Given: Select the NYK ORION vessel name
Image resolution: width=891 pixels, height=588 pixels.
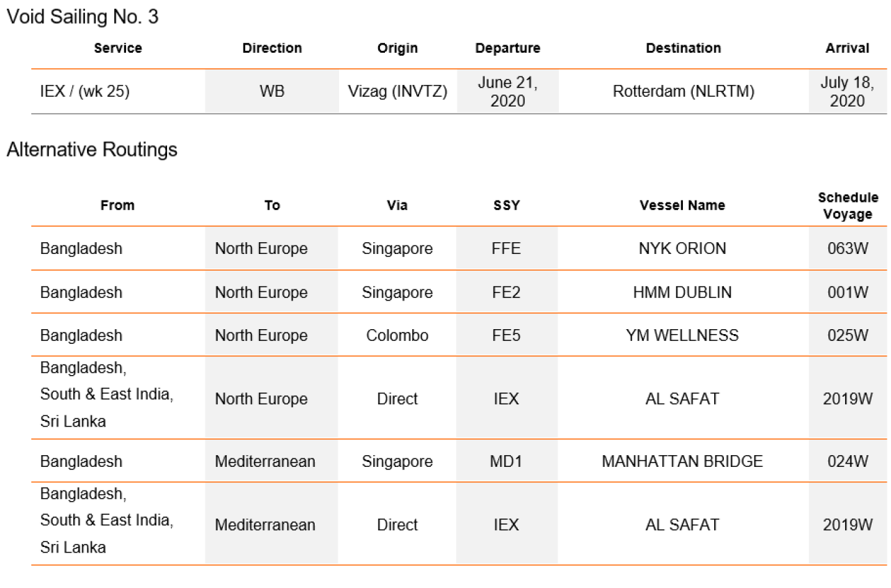Looking at the screenshot, I should tap(682, 248).
